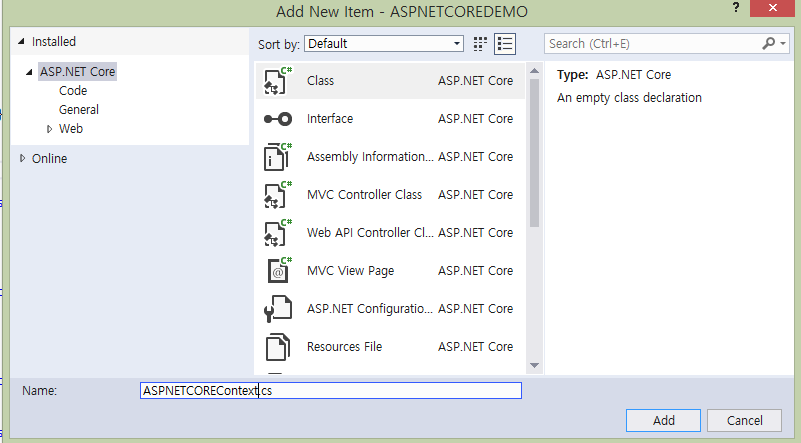
Task: Pick the MVC Controller Class icon
Action: coord(277,195)
